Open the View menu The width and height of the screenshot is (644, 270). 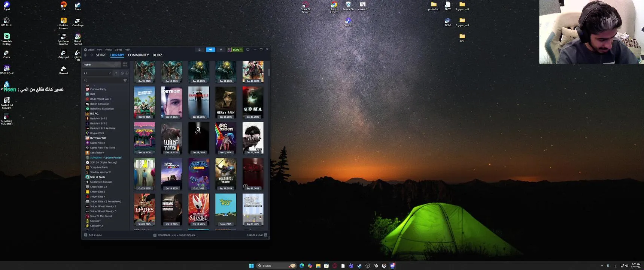pyautogui.click(x=100, y=49)
